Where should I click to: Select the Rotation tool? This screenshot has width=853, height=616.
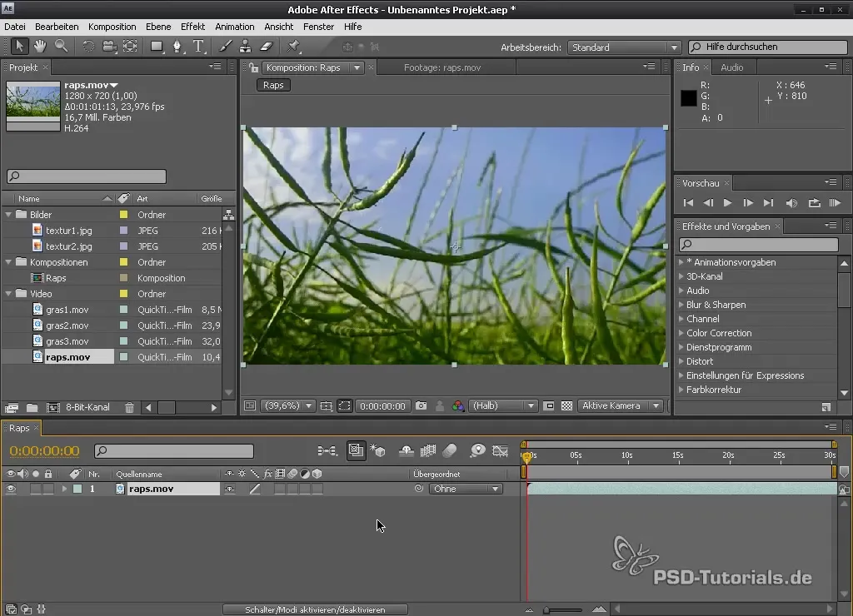(87, 47)
